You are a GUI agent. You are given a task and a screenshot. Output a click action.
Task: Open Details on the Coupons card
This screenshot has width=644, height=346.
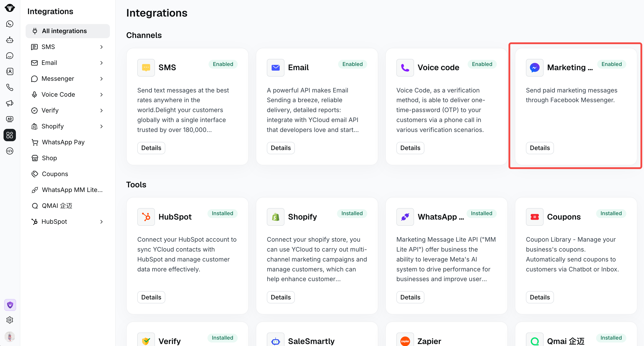(540, 297)
